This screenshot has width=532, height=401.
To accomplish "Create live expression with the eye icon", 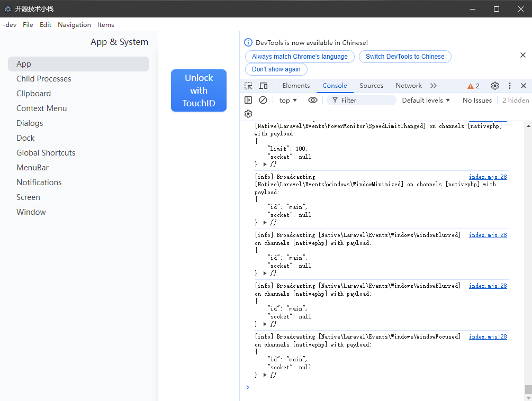I will point(313,100).
